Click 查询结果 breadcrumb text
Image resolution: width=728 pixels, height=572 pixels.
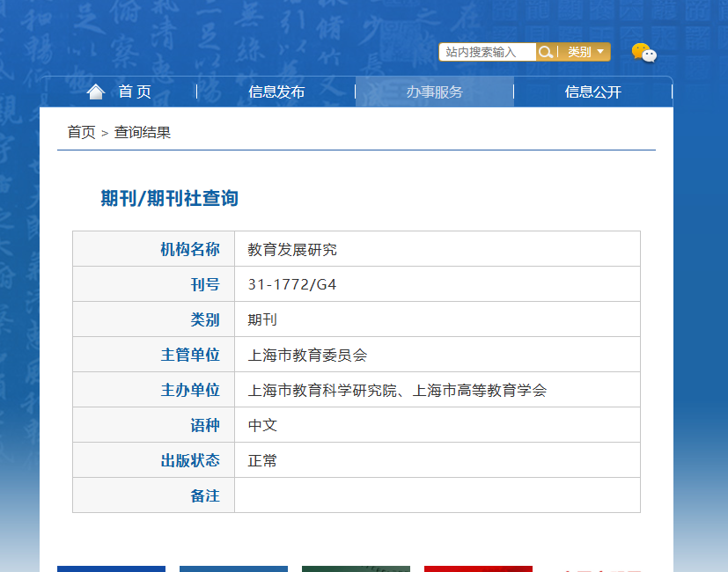pyautogui.click(x=143, y=132)
